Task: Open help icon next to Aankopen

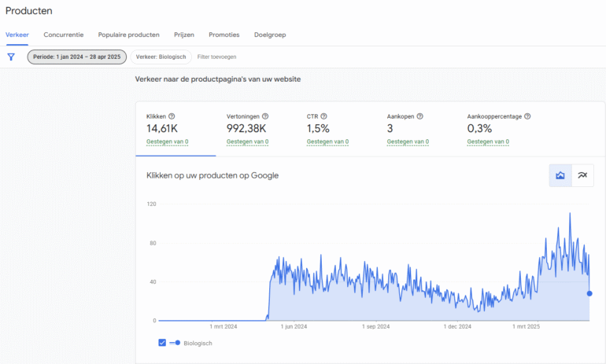Action: click(x=419, y=116)
